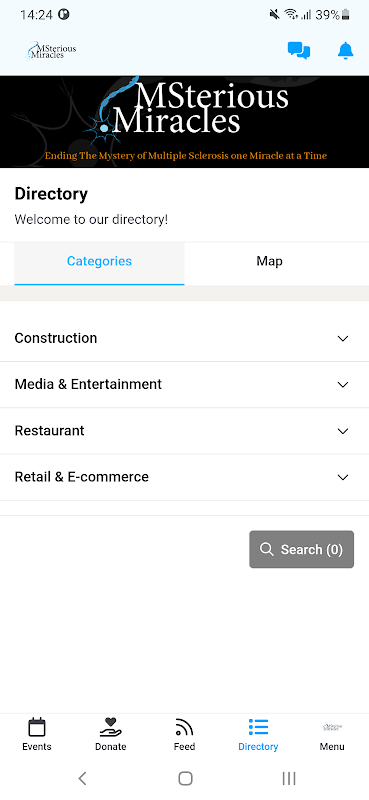This screenshot has width=369, height=800.
Task: Expand Retail & E-commerce chevron
Action: [x=343, y=478]
